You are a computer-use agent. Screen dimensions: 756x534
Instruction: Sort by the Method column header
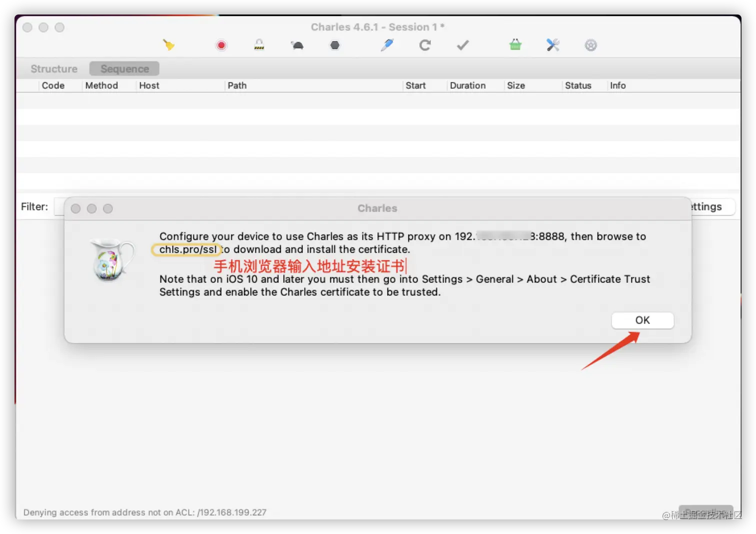[x=101, y=85]
